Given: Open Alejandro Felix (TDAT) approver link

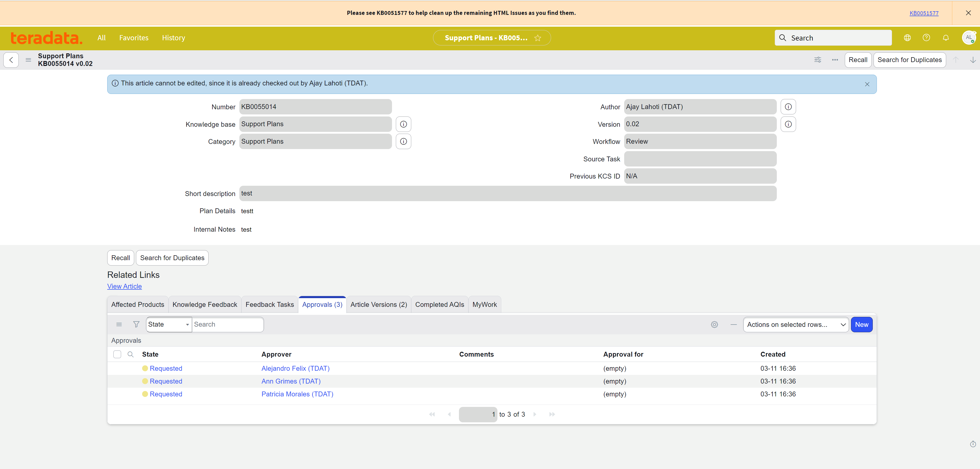Looking at the screenshot, I should pyautogui.click(x=295, y=368).
